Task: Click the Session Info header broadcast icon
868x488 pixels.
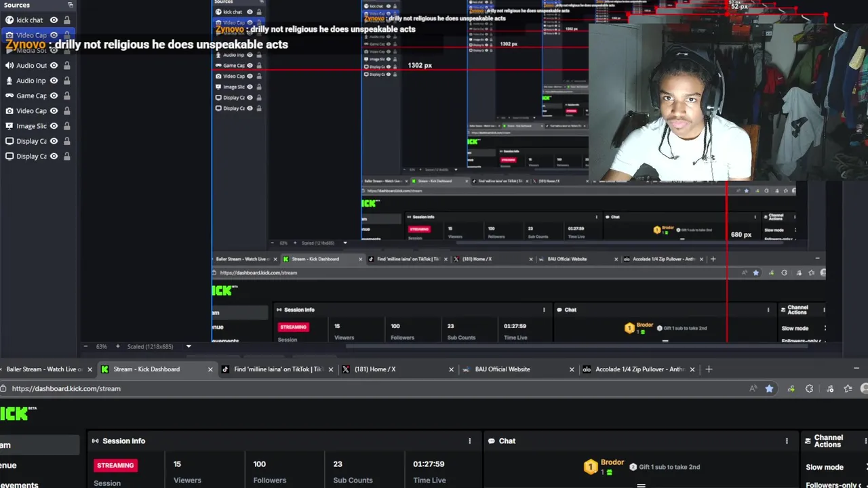Action: click(x=95, y=441)
